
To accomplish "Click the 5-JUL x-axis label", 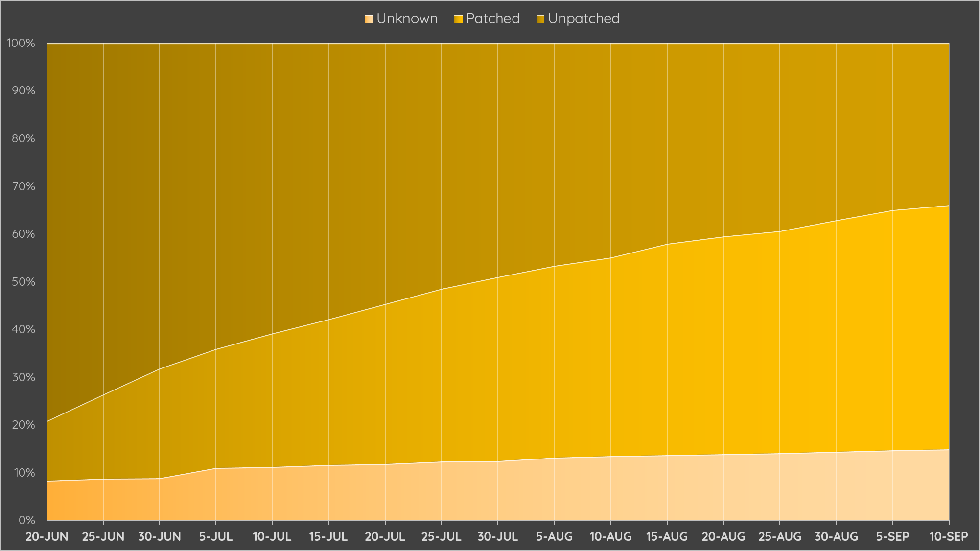I will pos(216,536).
